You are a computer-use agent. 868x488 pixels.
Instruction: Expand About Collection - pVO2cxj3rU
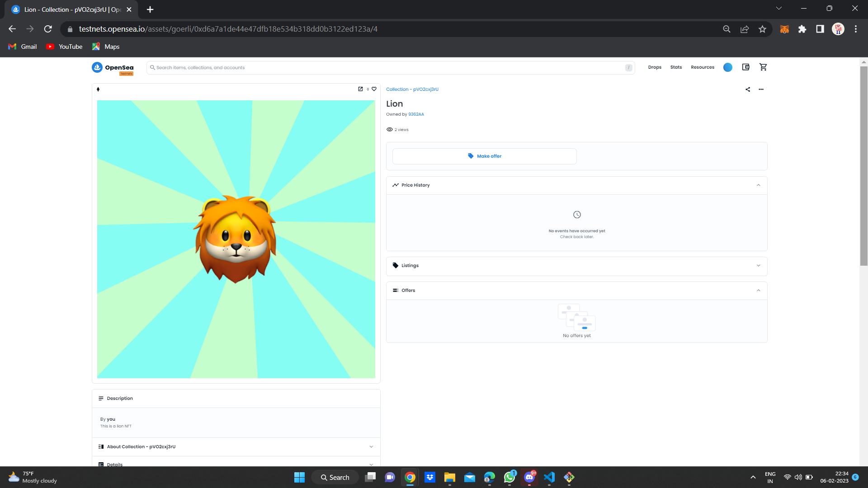point(236,447)
